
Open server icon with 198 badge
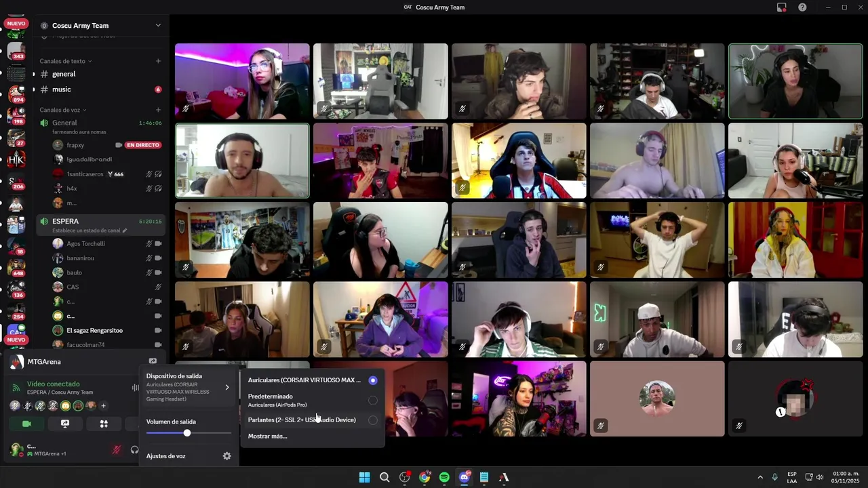[x=16, y=116]
